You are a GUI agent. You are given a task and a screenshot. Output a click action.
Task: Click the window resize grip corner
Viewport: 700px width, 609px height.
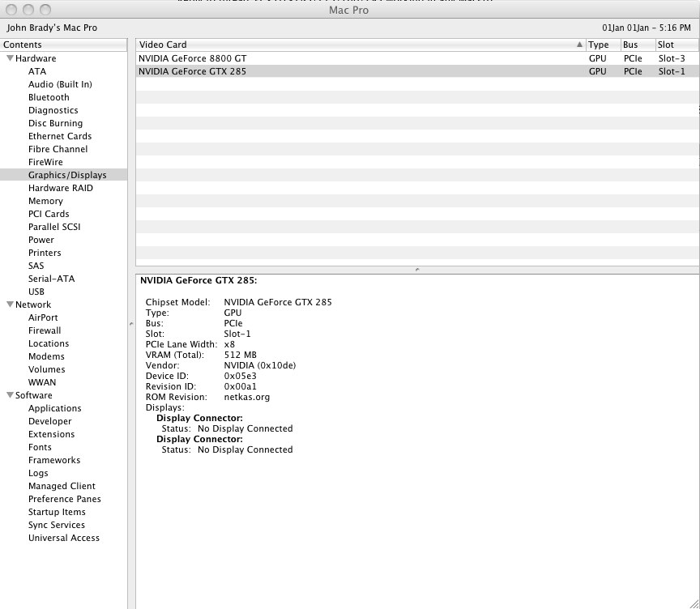[694, 603]
